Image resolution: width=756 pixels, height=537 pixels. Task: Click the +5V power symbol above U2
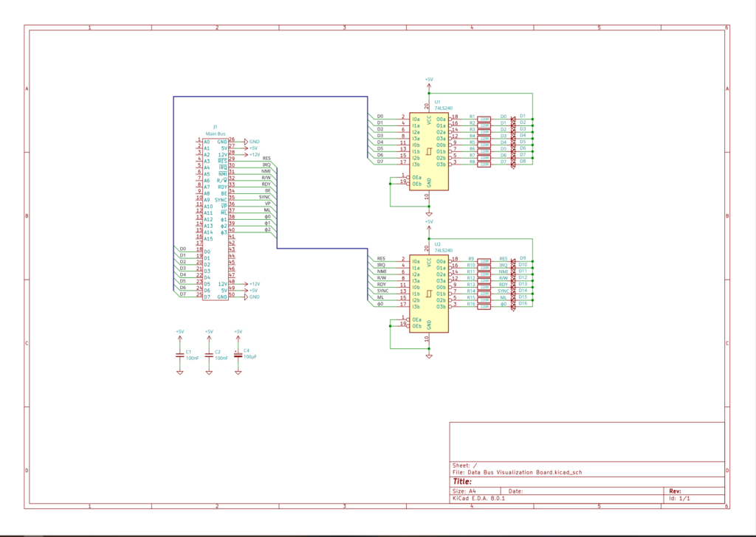tap(429, 222)
